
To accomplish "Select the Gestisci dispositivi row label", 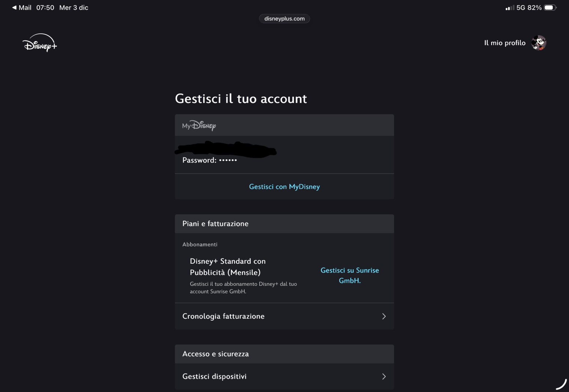I will 214,377.
